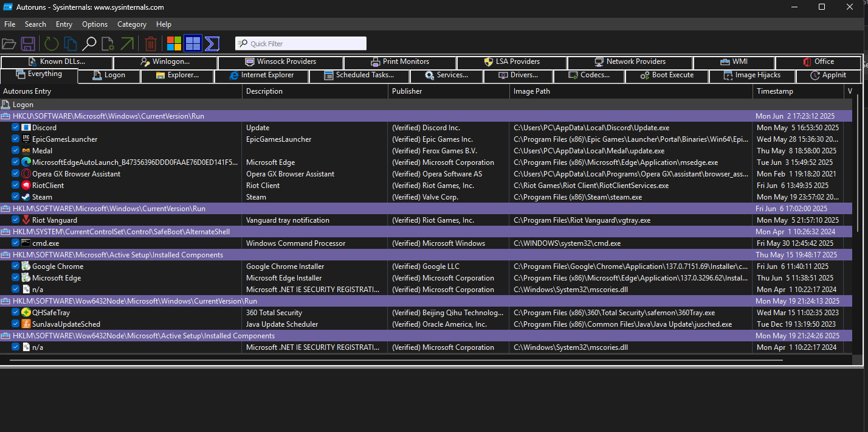The image size is (868, 432).
Task: Click the green Jump to Entry arrow
Action: [127, 43]
